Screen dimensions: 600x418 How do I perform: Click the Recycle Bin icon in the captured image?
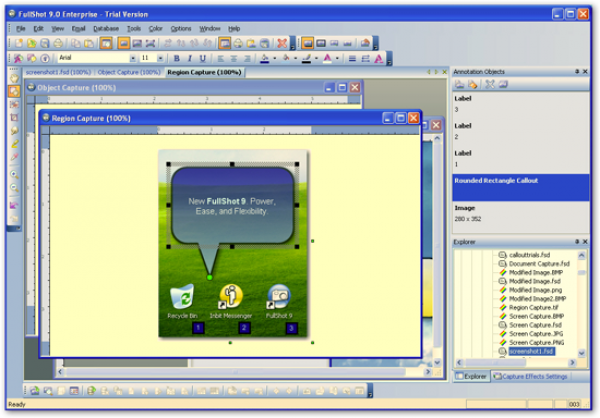coord(182,296)
